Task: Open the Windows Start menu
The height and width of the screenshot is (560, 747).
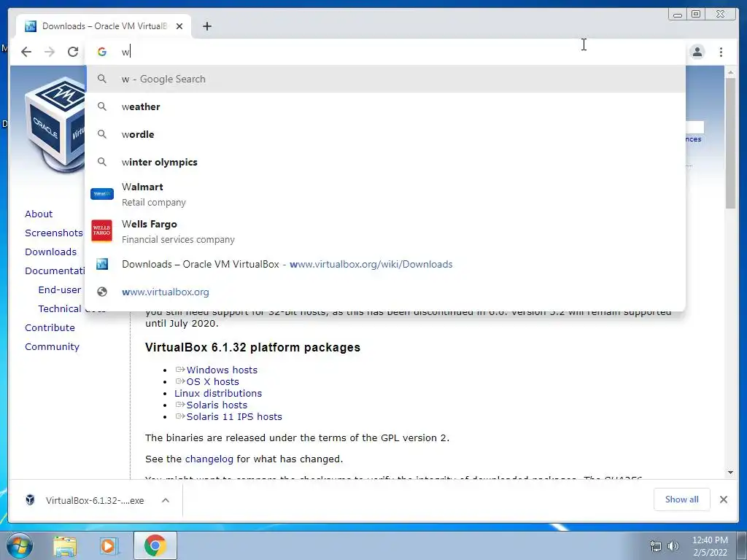Action: tap(19, 545)
